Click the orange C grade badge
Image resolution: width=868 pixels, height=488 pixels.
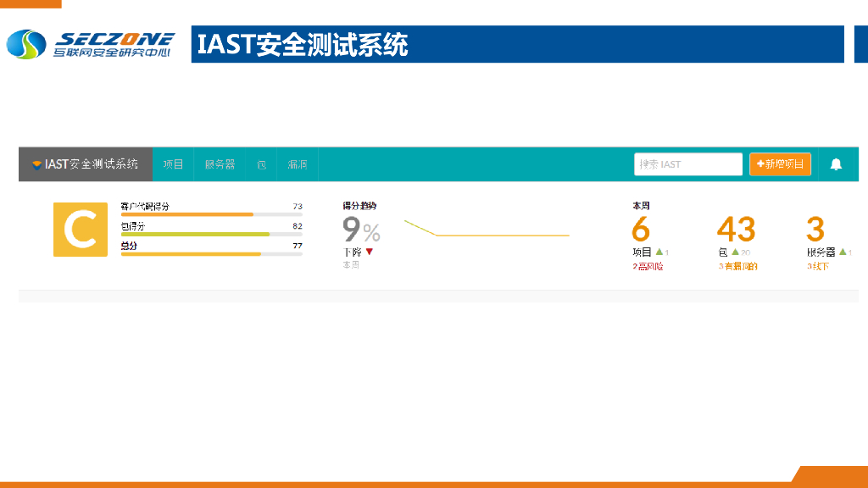80,230
